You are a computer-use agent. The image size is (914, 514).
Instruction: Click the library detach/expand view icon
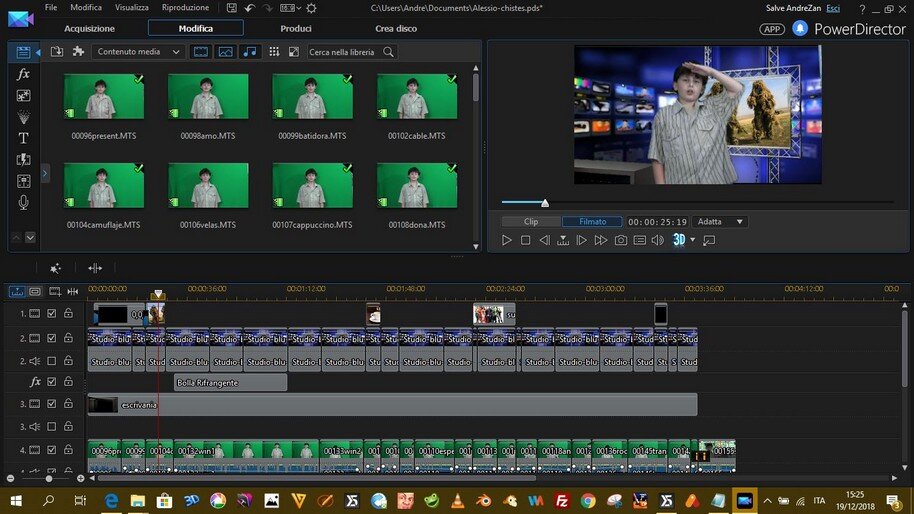[294, 52]
